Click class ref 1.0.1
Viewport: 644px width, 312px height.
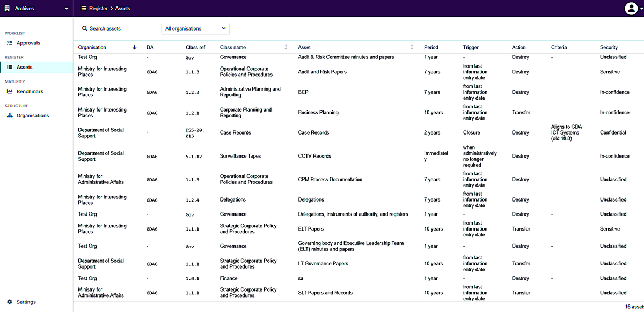tap(192, 278)
